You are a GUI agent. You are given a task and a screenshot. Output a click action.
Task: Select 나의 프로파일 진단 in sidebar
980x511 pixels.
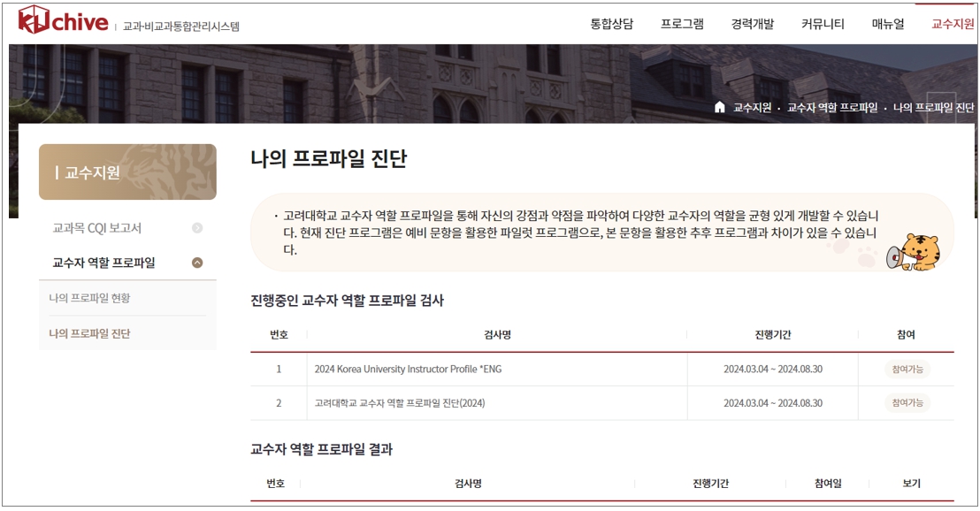(89, 333)
